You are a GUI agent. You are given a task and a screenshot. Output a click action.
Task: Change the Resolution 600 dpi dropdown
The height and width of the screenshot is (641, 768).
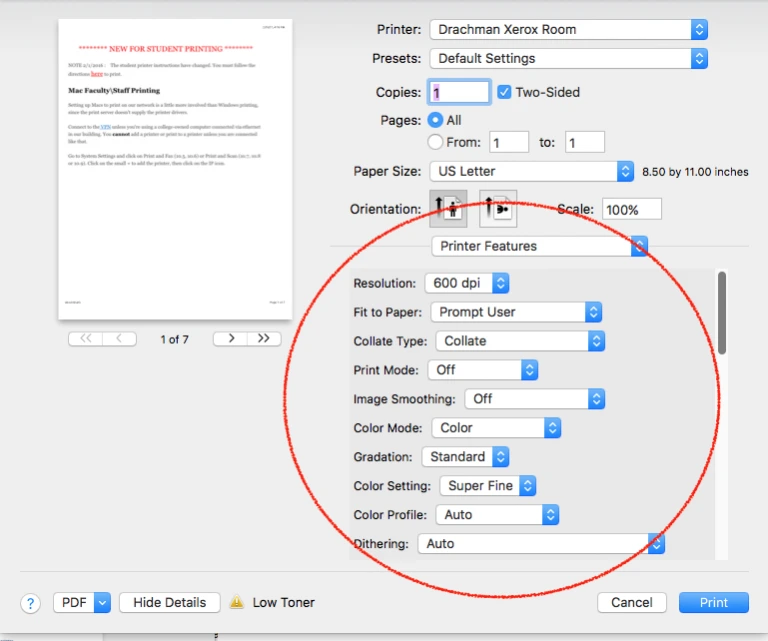[x=467, y=283]
